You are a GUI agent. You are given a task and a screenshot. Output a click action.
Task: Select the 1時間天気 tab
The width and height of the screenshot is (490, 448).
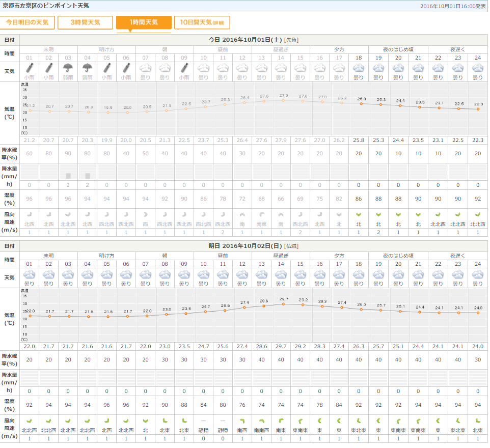point(144,22)
